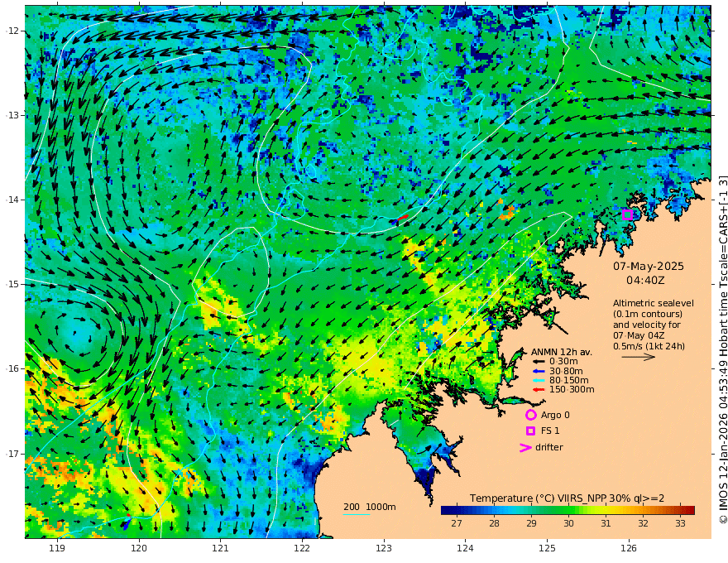Image resolution: width=728 pixels, height=563 pixels.
Task: Click the magenta Argo circle legend symbol
Action: point(530,415)
